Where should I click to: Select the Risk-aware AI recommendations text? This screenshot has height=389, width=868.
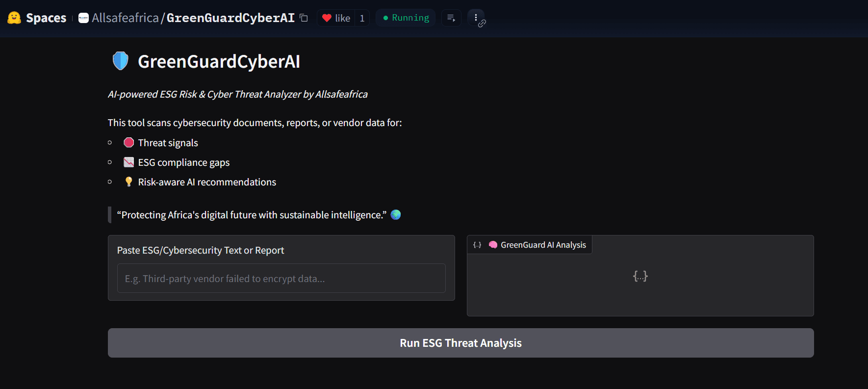pos(207,182)
